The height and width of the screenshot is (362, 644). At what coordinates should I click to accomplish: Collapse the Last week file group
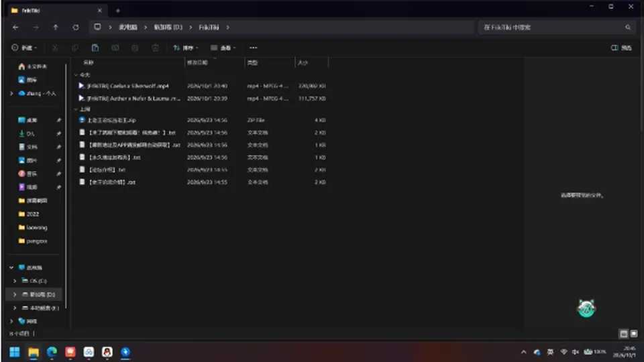pyautogui.click(x=76, y=109)
